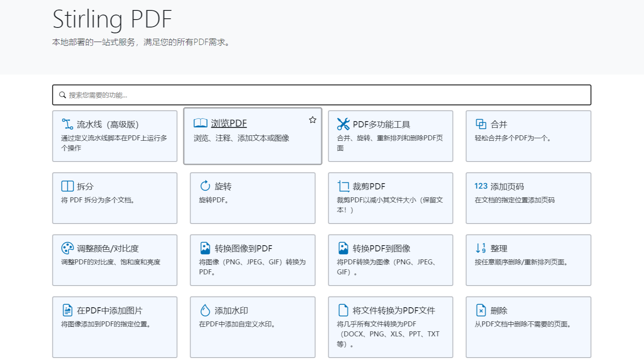The image size is (644, 363).
Task: Open the 转换PDF到图像 title link
Action: point(381,249)
